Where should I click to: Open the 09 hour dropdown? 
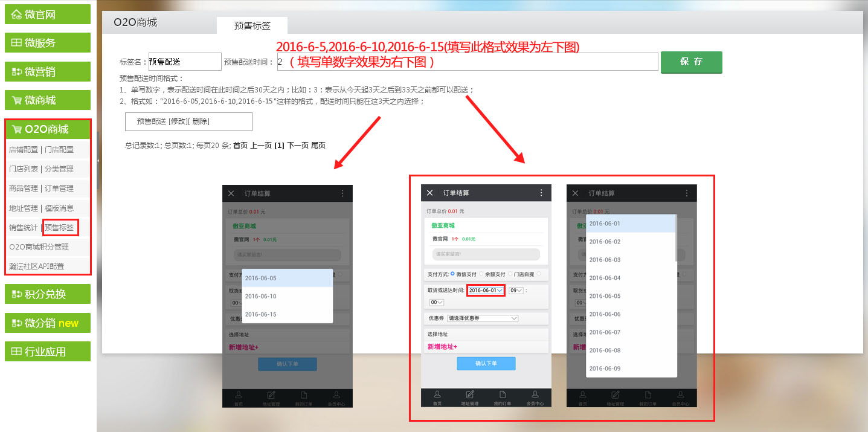pyautogui.click(x=515, y=291)
